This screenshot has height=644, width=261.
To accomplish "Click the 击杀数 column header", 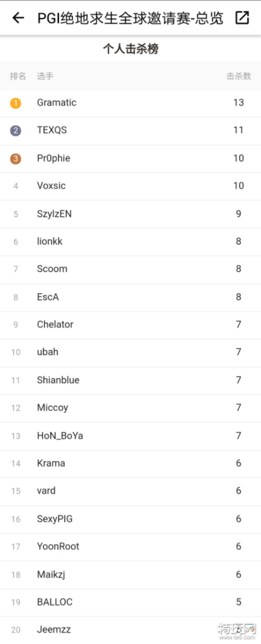I will (x=238, y=76).
